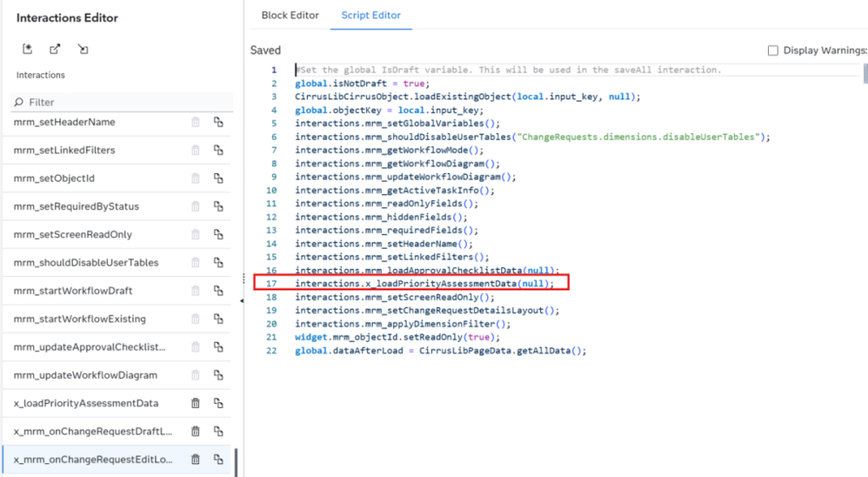Copy the x_loadPriorityAssessmentData interaction
The image size is (868, 477).
coord(218,403)
